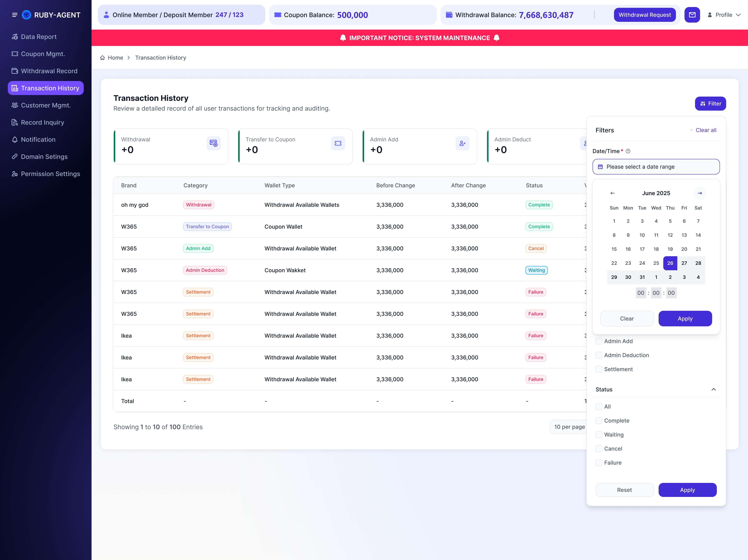Click the Notification bell sidebar icon
Screen dimensions: 748x560
click(x=15, y=140)
